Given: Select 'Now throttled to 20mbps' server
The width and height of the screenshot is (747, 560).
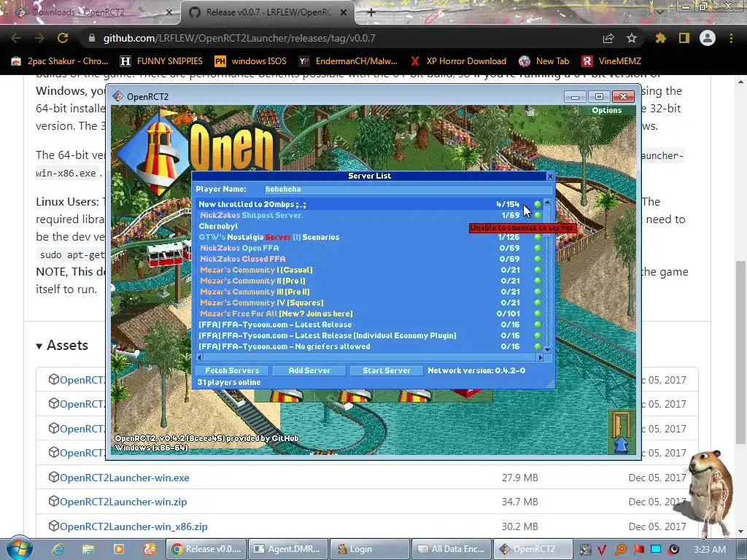Looking at the screenshot, I should (370, 204).
